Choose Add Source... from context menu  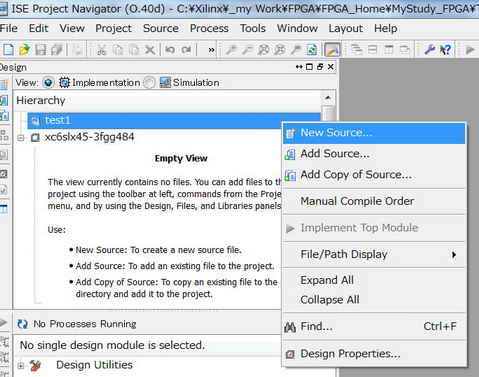(x=374, y=154)
